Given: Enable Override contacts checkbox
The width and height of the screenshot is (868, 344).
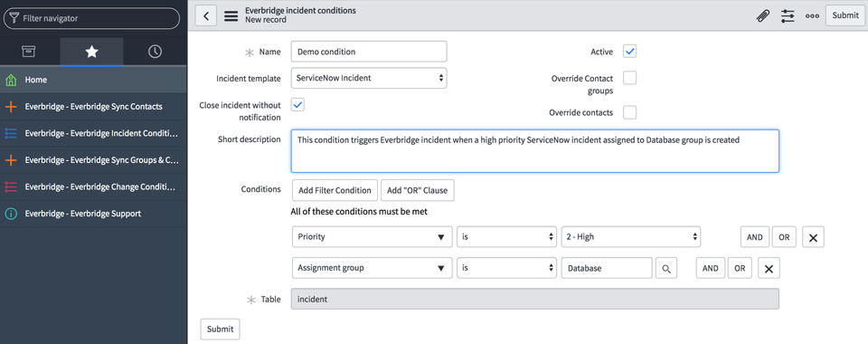Looking at the screenshot, I should click(630, 112).
